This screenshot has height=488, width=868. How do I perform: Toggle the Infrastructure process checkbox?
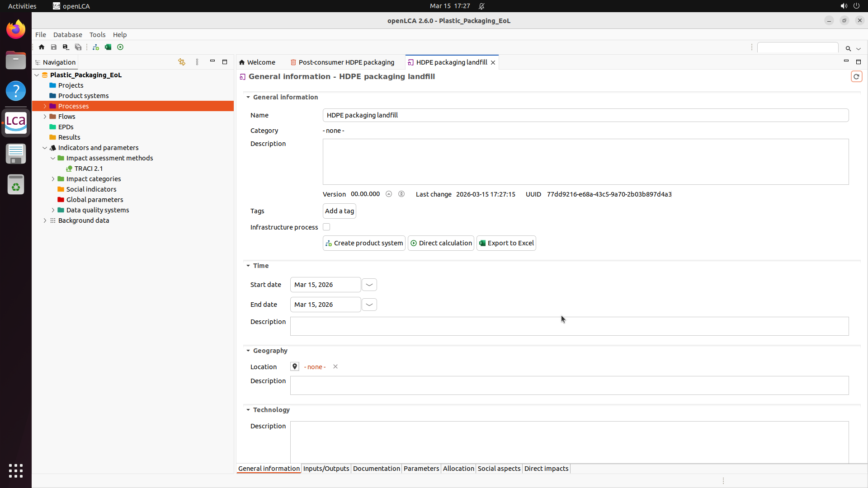[326, 227]
